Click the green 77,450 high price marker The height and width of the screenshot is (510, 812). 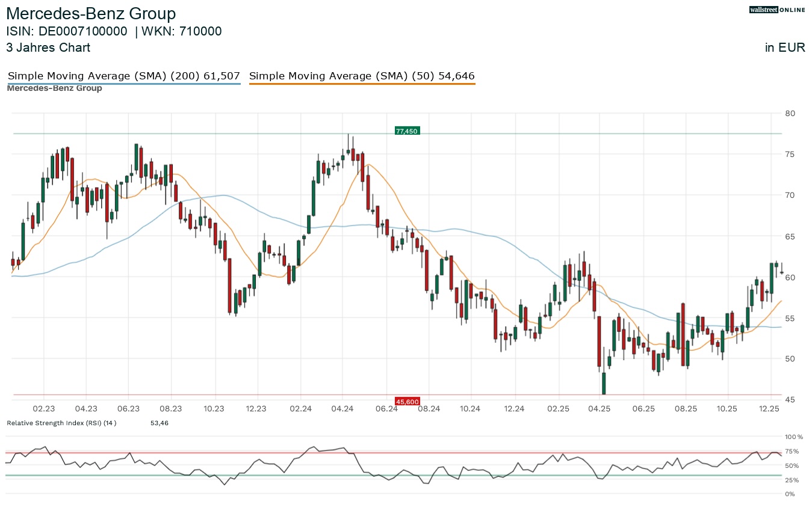pyautogui.click(x=406, y=131)
